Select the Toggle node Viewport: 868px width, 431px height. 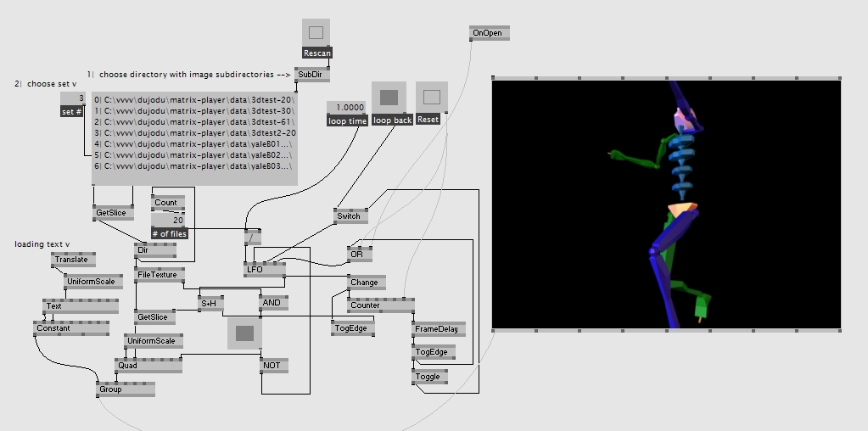point(428,376)
